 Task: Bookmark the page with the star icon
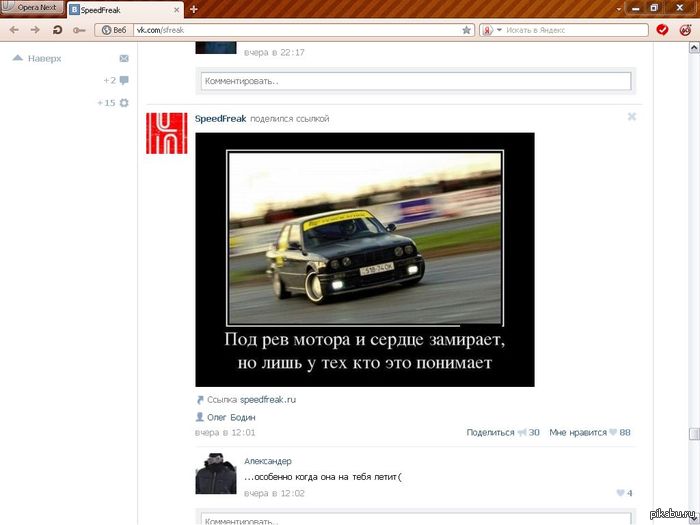[x=466, y=30]
